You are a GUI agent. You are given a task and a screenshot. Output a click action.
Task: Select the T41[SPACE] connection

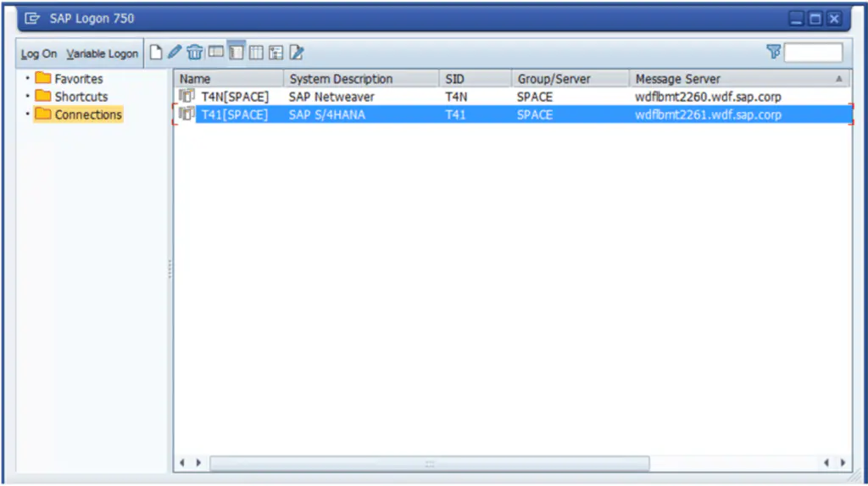tap(235, 115)
